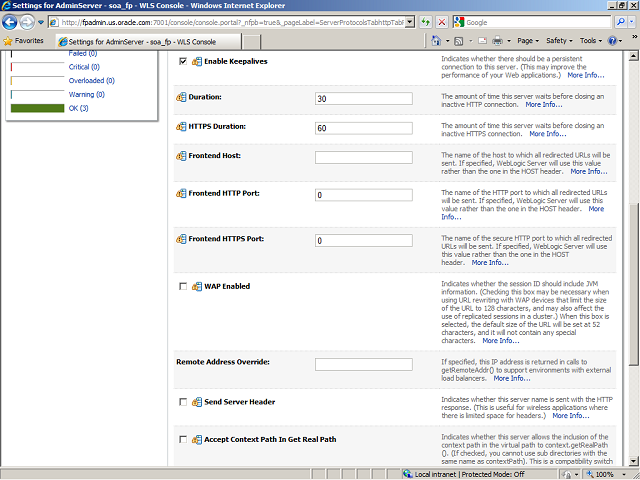
Task: Click the icon beside Frontend Host label
Action: [181, 157]
